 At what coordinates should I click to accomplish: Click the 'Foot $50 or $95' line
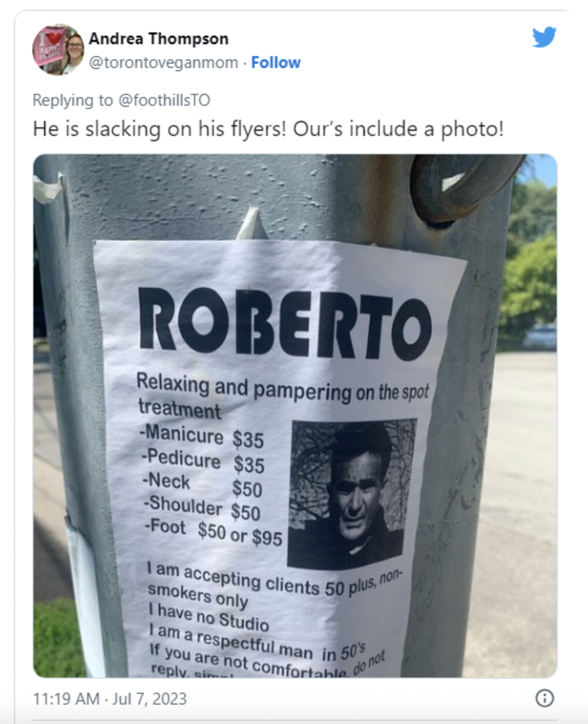213,531
